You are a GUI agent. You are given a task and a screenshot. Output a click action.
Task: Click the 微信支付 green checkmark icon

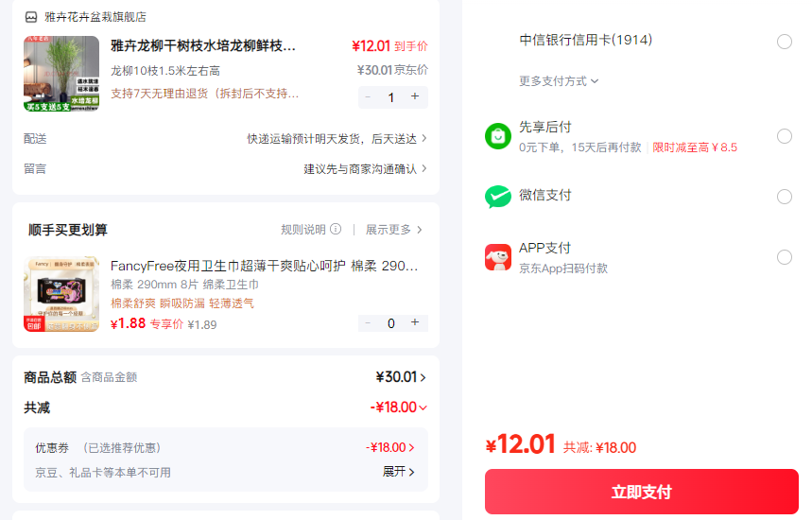coord(497,197)
